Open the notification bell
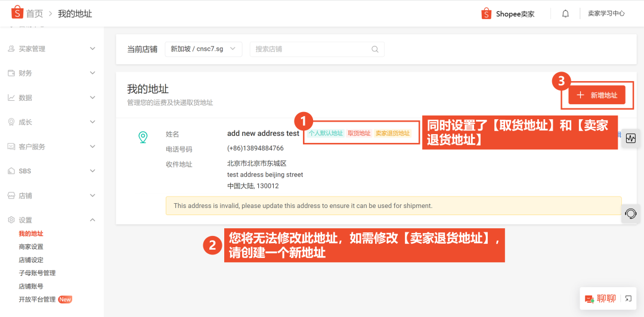Viewport: 644px width, 317px height. (x=565, y=14)
